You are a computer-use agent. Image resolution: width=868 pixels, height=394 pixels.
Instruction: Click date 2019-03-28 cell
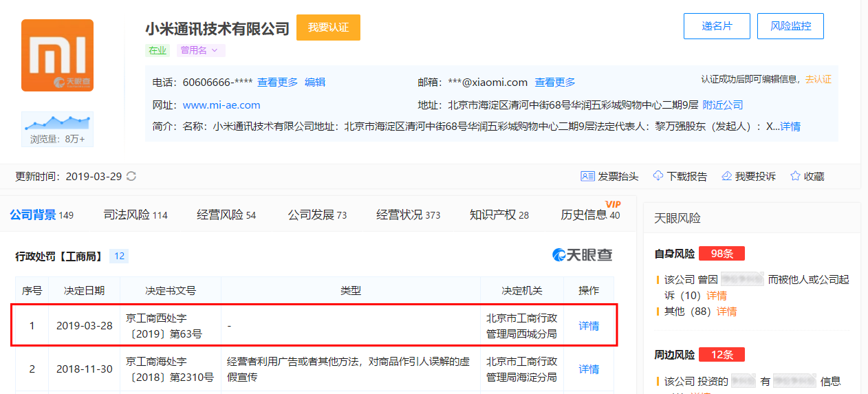(85, 326)
